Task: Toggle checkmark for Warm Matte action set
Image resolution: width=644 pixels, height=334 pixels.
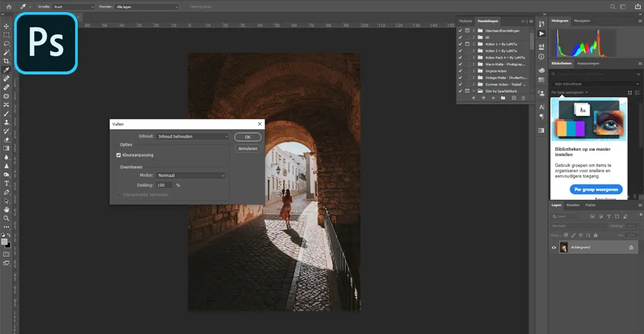Action: pos(460,64)
